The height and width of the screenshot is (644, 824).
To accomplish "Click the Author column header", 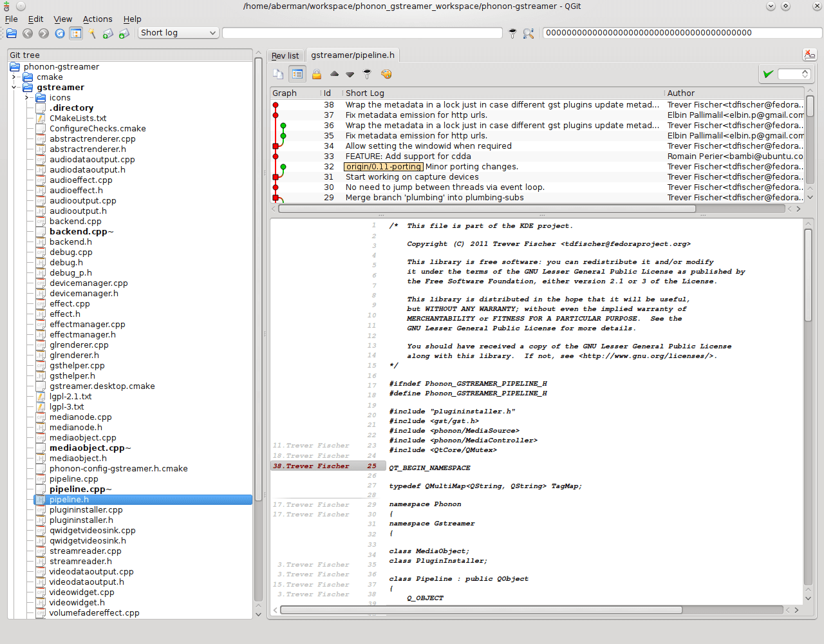I will coord(735,93).
